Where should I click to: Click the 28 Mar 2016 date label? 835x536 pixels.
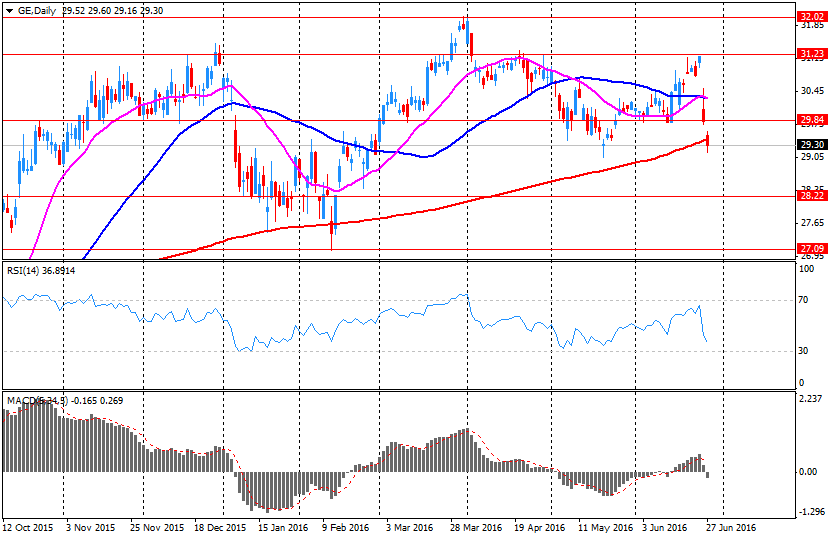(x=476, y=527)
